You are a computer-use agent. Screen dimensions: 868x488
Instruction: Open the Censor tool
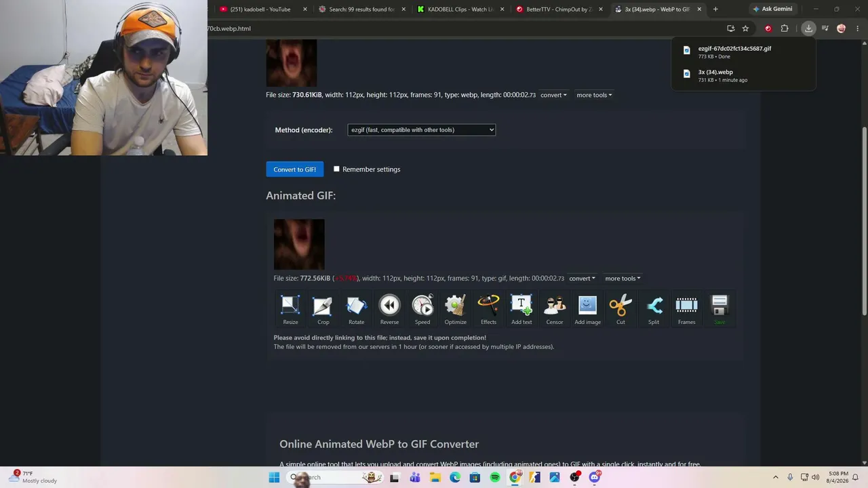click(x=555, y=310)
